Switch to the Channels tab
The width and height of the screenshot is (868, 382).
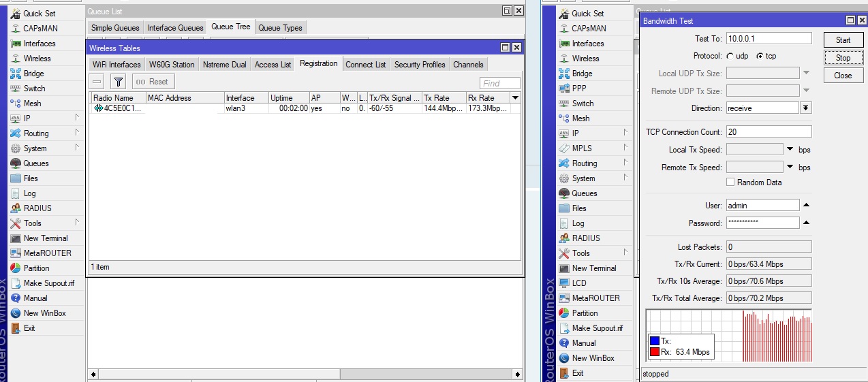[x=468, y=65]
